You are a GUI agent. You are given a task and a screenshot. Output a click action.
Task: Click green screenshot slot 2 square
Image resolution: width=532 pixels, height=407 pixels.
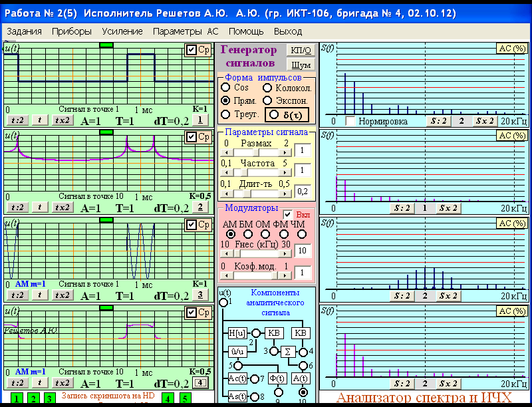33,398
